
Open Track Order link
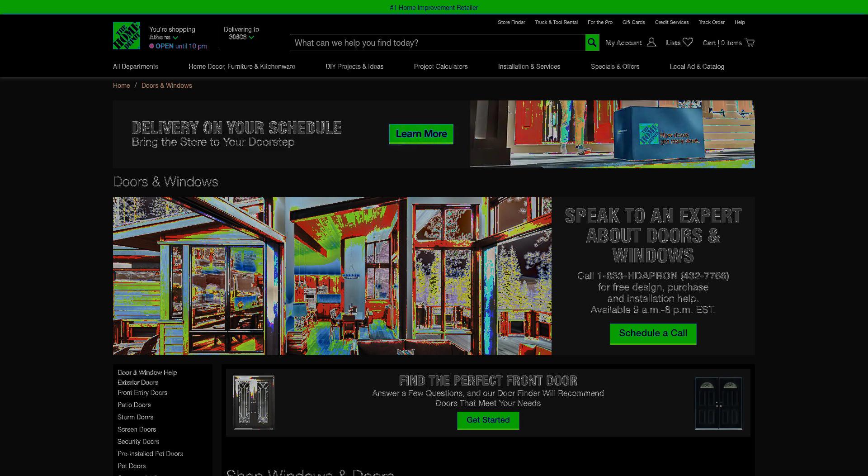click(x=711, y=22)
